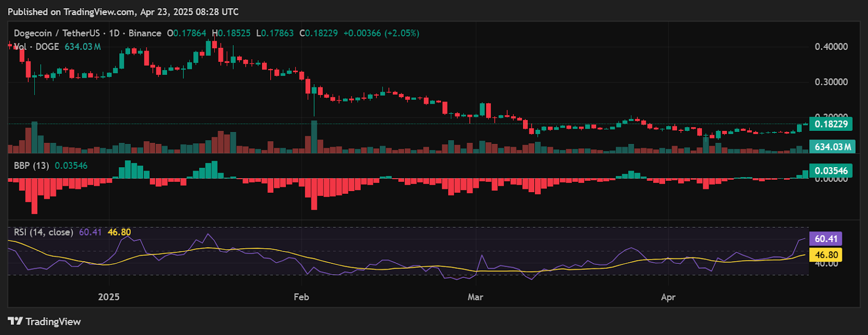
Task: Click the TradingView logo icon
Action: click(x=15, y=321)
